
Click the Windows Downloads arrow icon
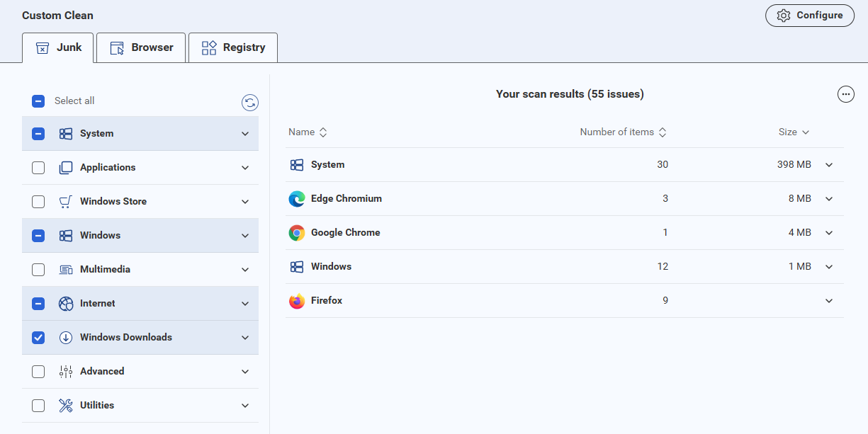(66, 338)
